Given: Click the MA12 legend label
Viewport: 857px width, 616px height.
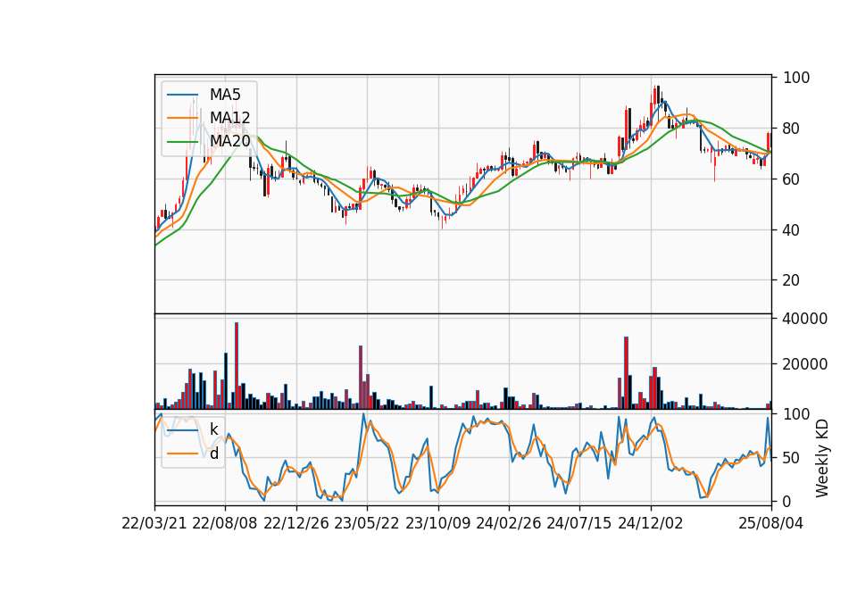Looking at the screenshot, I should click(x=229, y=118).
